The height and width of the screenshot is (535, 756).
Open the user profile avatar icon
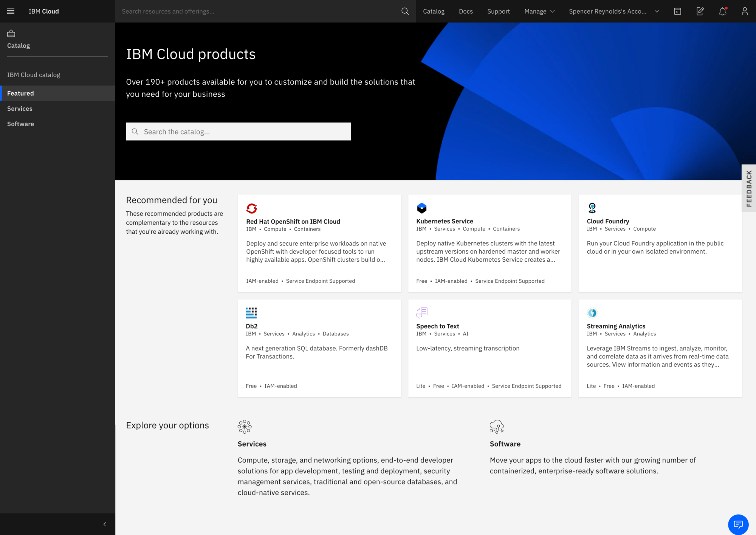coord(745,11)
